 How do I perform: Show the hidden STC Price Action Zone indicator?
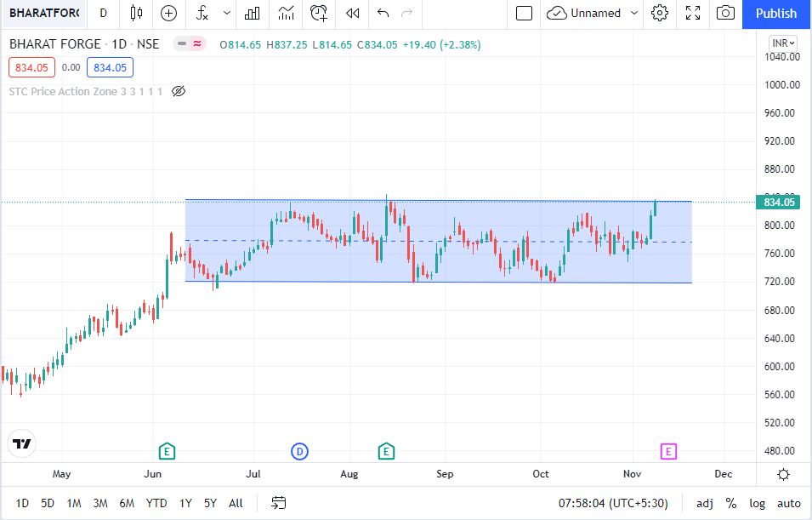pos(179,91)
